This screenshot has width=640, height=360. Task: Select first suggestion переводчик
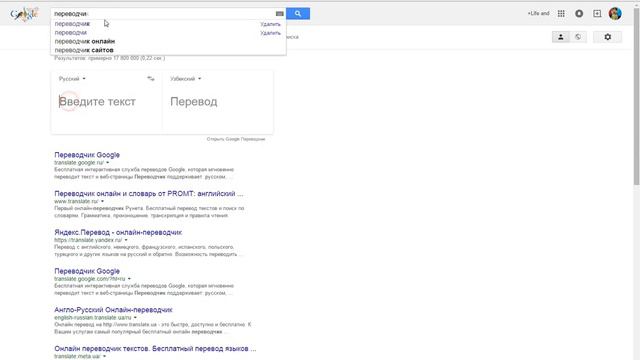[72, 24]
